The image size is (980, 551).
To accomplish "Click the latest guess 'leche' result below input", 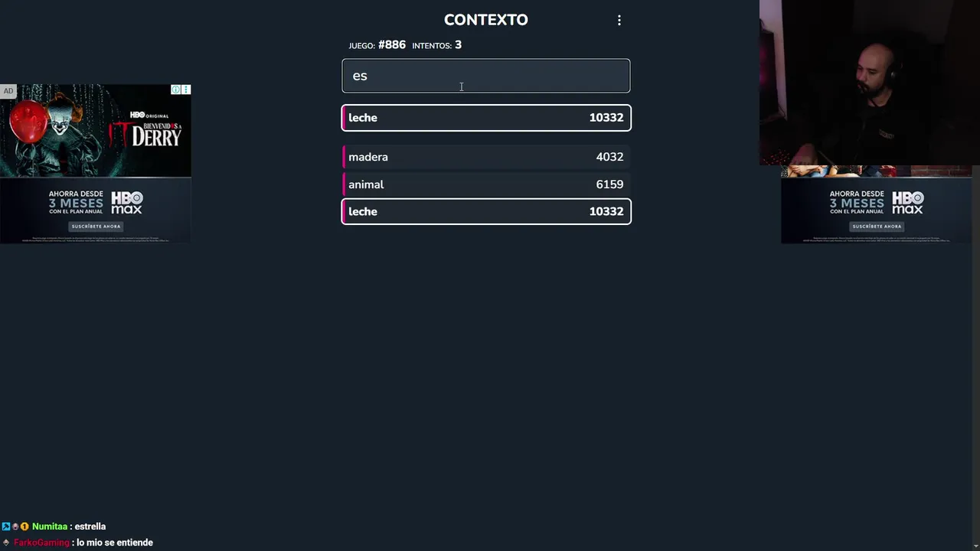I will pos(486,118).
